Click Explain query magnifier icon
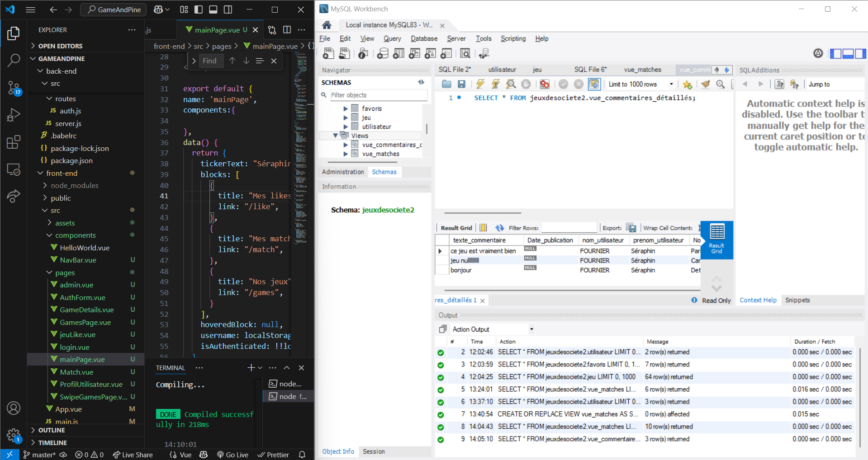The width and height of the screenshot is (868, 460). coord(511,84)
